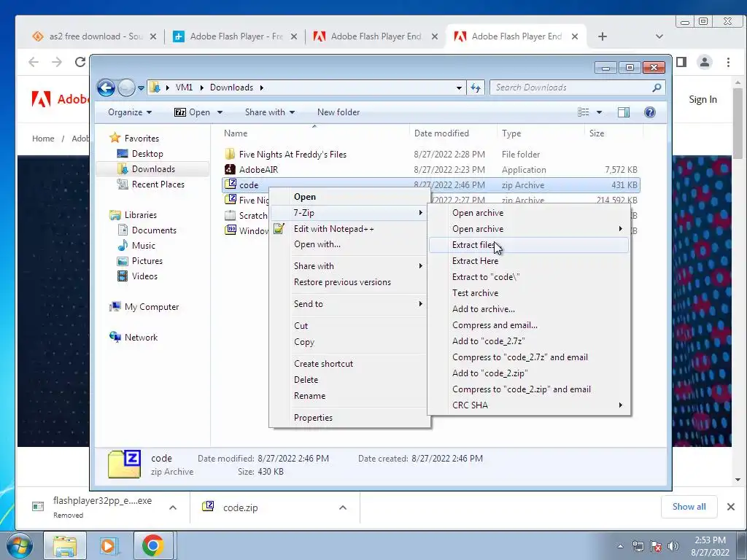Expand code.zip download options chevron
The width and height of the screenshot is (747, 560).
pos(343,507)
